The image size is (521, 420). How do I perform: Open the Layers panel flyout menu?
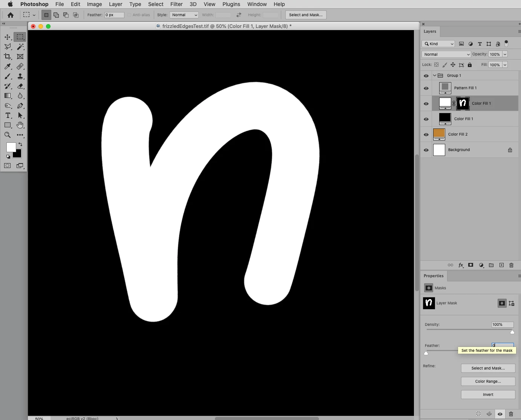pyautogui.click(x=519, y=32)
